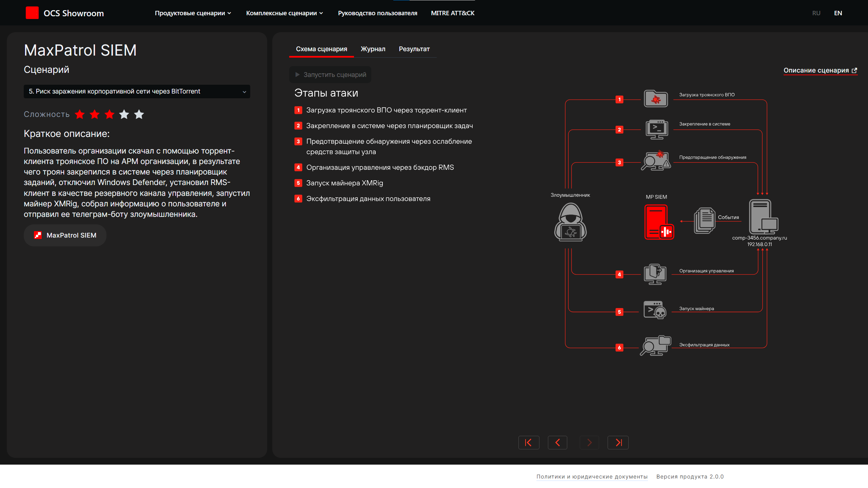868x488 pixels.
Task: Select stage 4 Организация управления через бэкдор
Action: point(374,167)
